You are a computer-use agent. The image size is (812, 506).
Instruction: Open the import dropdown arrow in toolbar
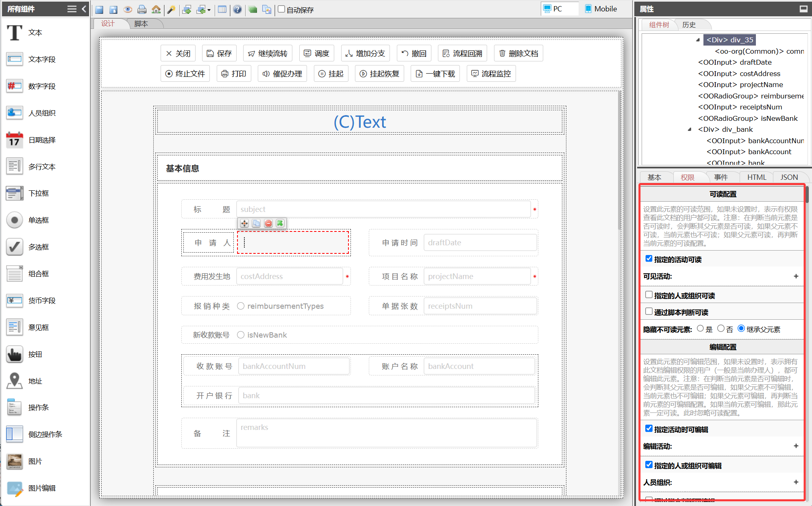209,10
